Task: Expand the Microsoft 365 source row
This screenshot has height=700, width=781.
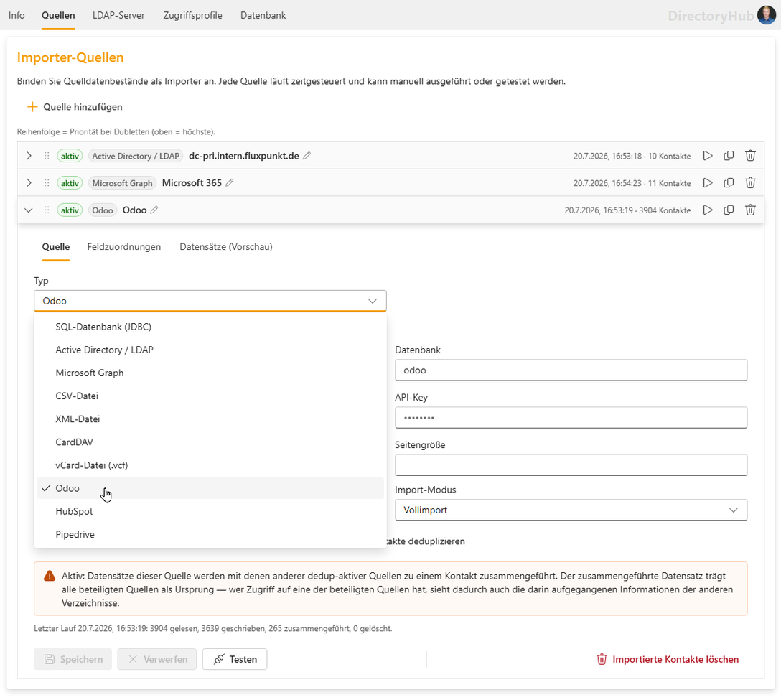Action: tap(29, 183)
